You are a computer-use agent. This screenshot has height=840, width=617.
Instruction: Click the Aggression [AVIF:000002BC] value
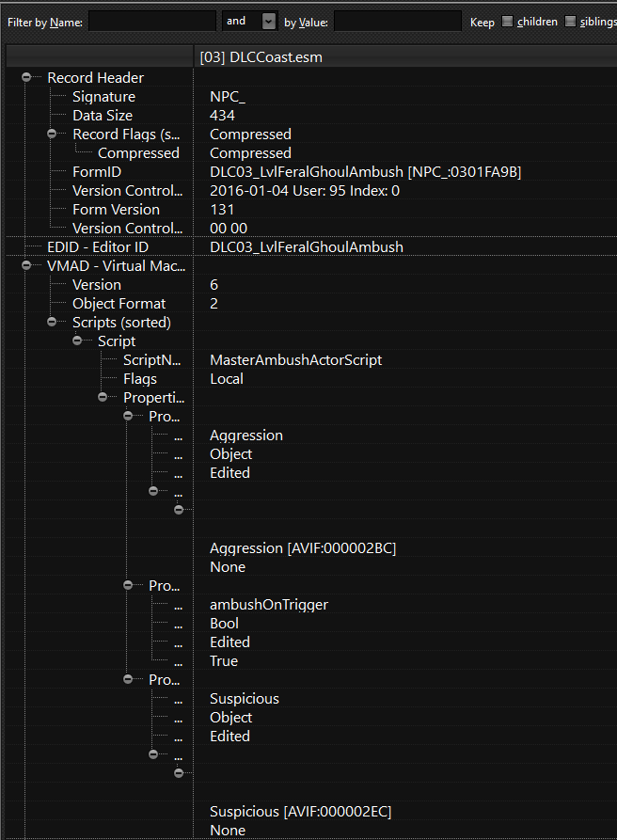pos(303,548)
